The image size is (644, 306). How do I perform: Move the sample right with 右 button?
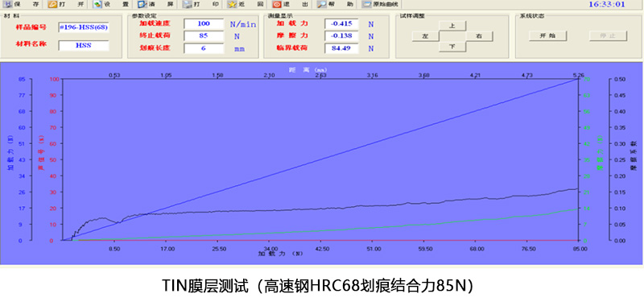click(479, 36)
